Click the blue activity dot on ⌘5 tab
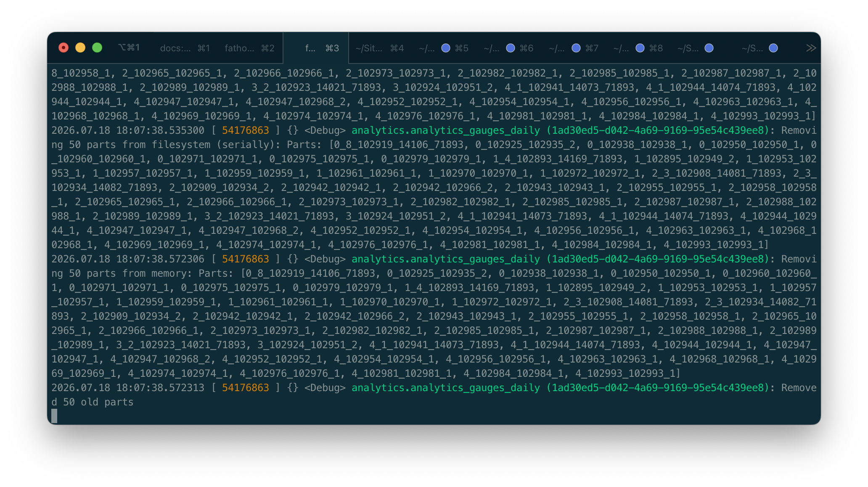Viewport: 868px width, 487px height. tap(446, 48)
